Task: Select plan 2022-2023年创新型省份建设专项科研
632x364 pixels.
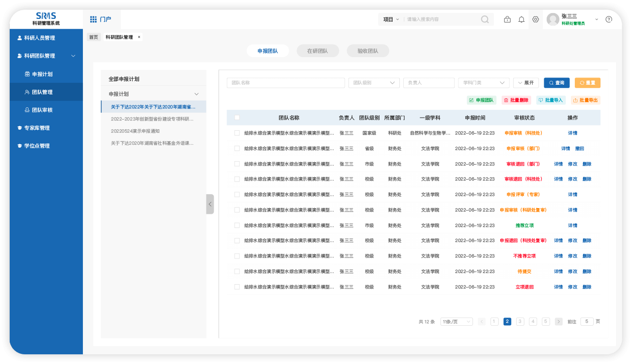Action: pos(152,119)
